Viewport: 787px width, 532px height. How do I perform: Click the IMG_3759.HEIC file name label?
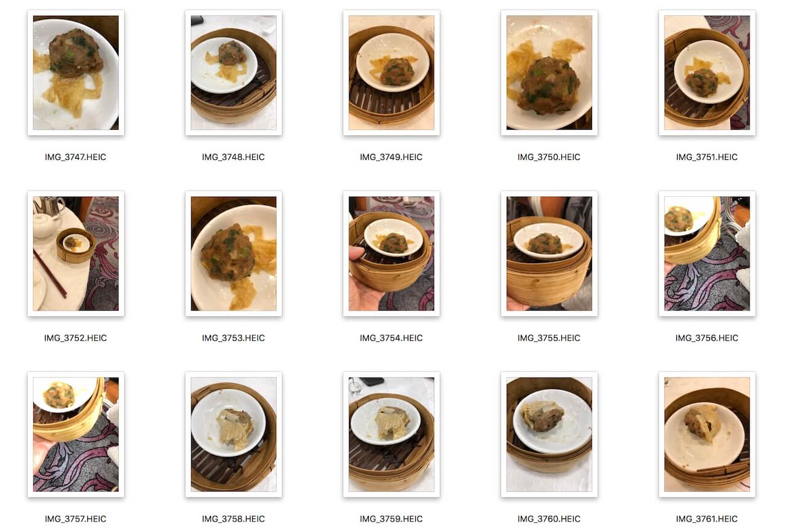coord(392,518)
